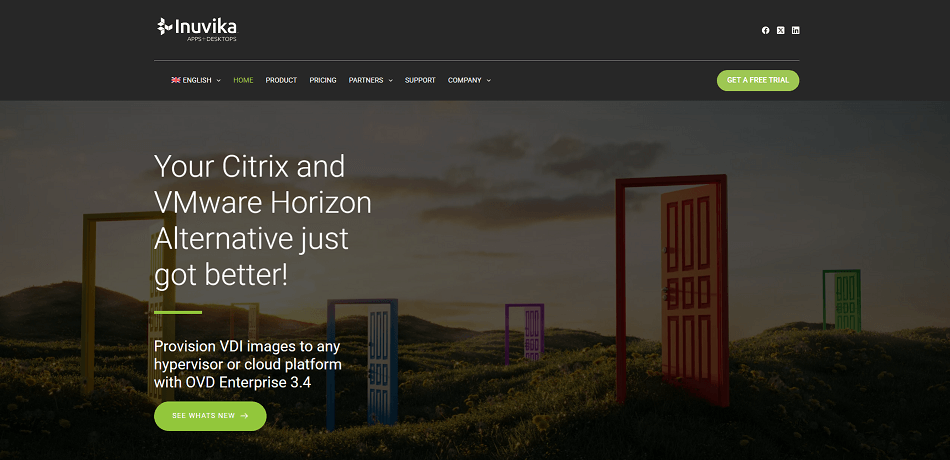Open the Inuvika X (Twitter) icon
Viewport: 950px width, 460px height.
tap(780, 30)
